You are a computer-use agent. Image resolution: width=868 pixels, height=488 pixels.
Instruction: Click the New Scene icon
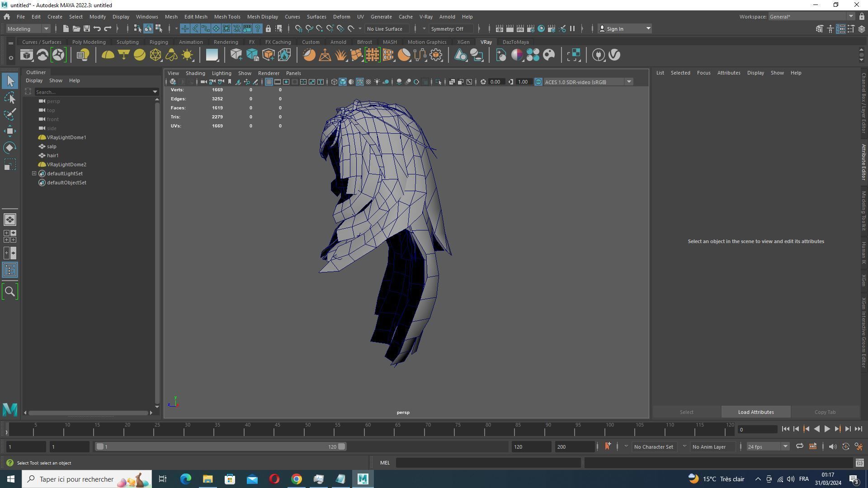pyautogui.click(x=66, y=29)
